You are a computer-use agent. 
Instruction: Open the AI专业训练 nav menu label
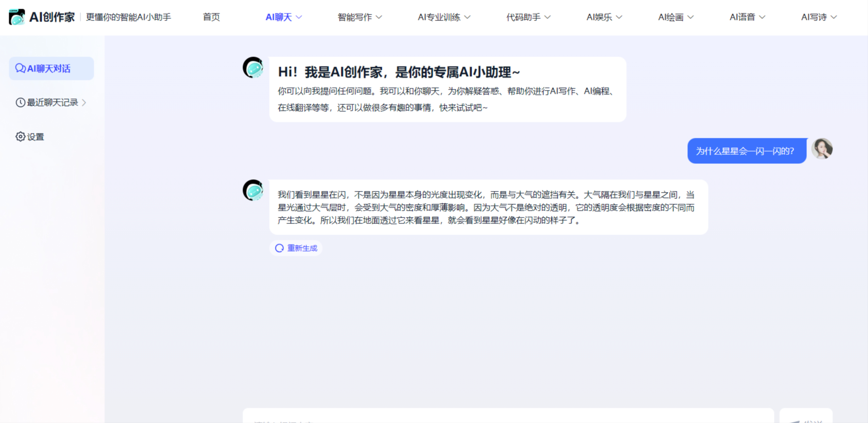pyautogui.click(x=439, y=17)
